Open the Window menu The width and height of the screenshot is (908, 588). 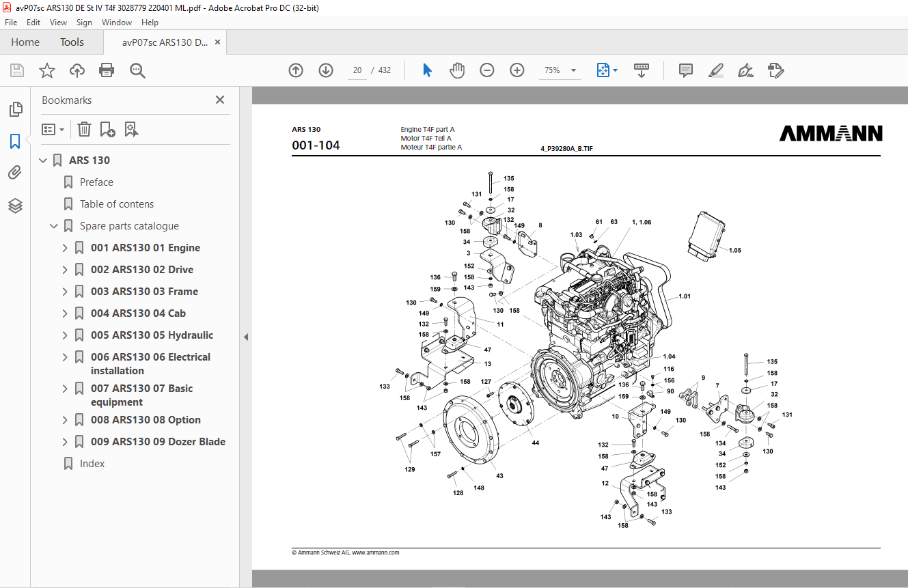[x=117, y=23]
